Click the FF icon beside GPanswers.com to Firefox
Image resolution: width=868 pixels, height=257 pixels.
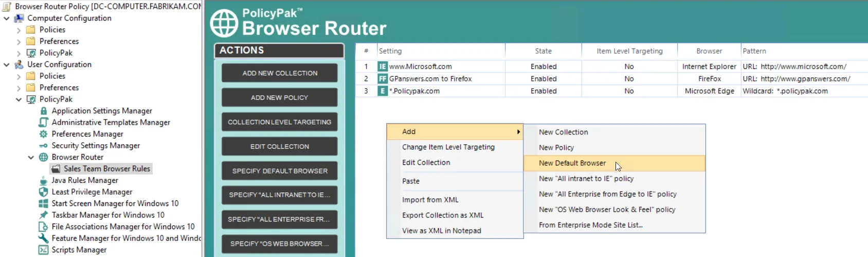click(x=383, y=79)
